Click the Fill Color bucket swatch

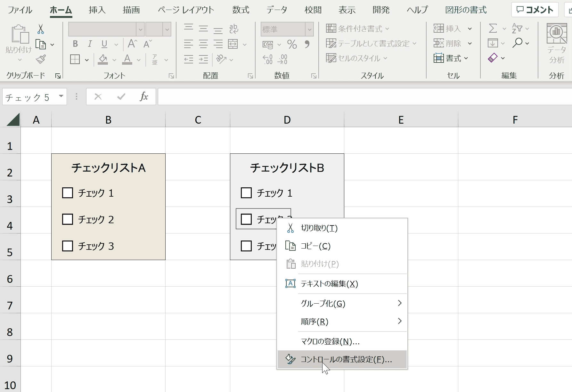(x=103, y=60)
